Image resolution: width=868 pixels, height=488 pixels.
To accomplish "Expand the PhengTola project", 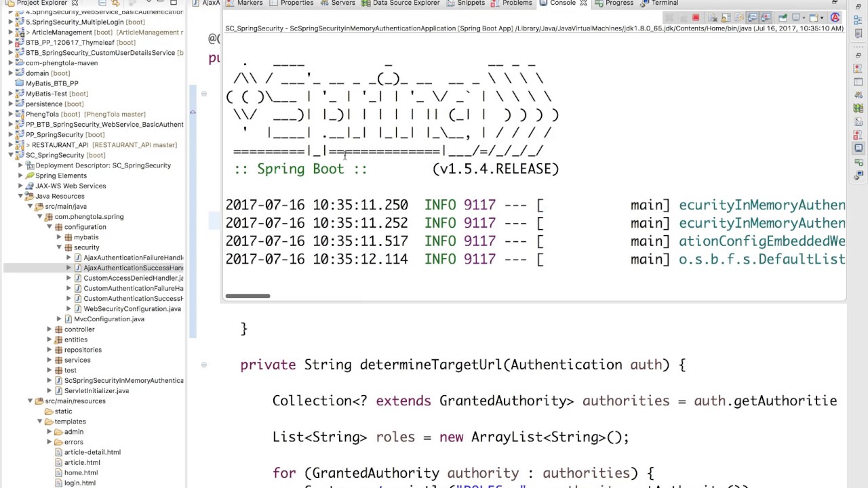I will click(11, 114).
